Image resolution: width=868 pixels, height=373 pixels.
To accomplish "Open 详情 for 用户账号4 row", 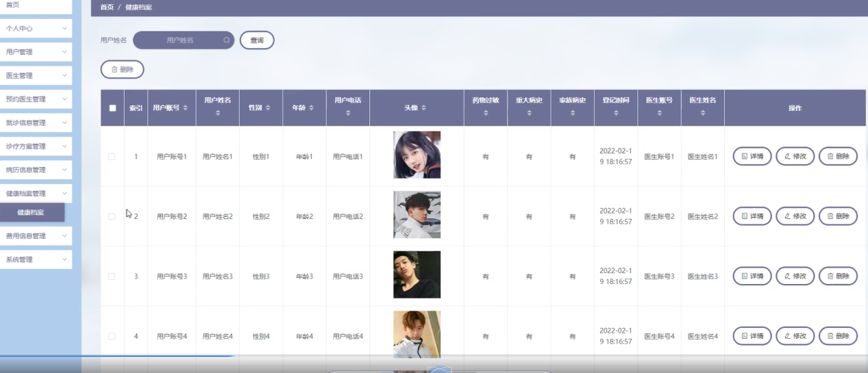I will (752, 336).
